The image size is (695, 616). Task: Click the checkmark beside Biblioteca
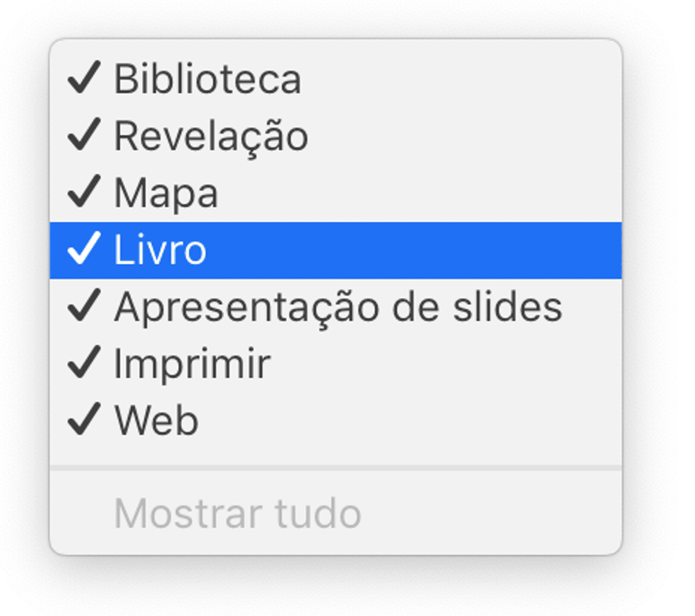[85, 78]
